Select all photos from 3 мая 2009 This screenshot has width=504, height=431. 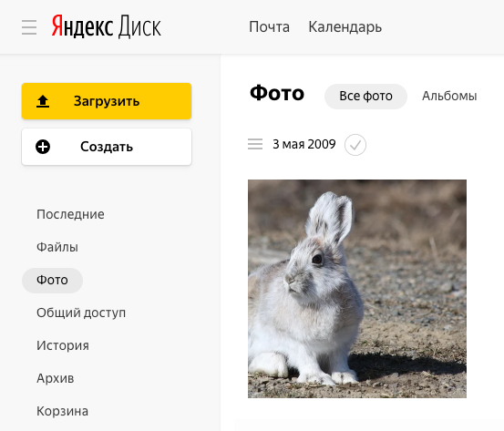[x=355, y=145]
